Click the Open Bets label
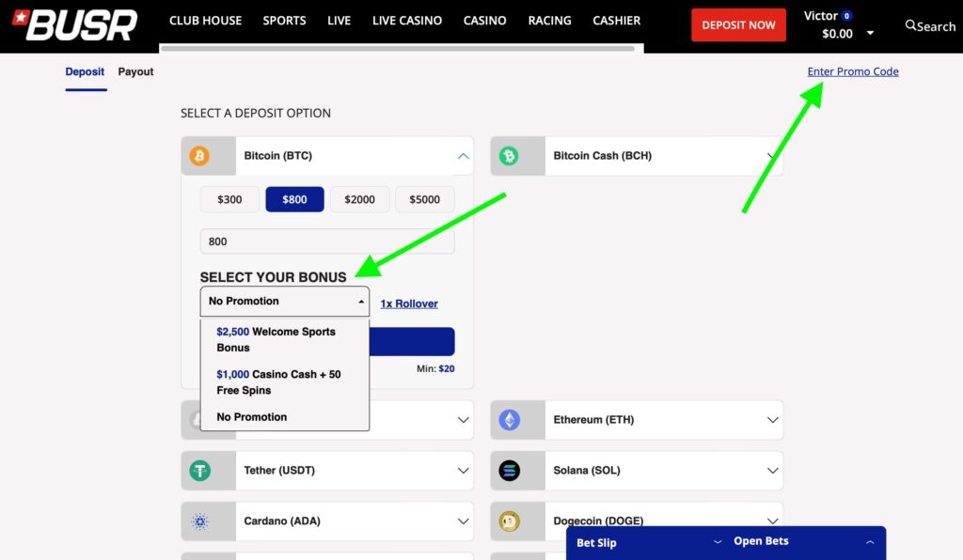This screenshot has width=963, height=560. pyautogui.click(x=761, y=541)
